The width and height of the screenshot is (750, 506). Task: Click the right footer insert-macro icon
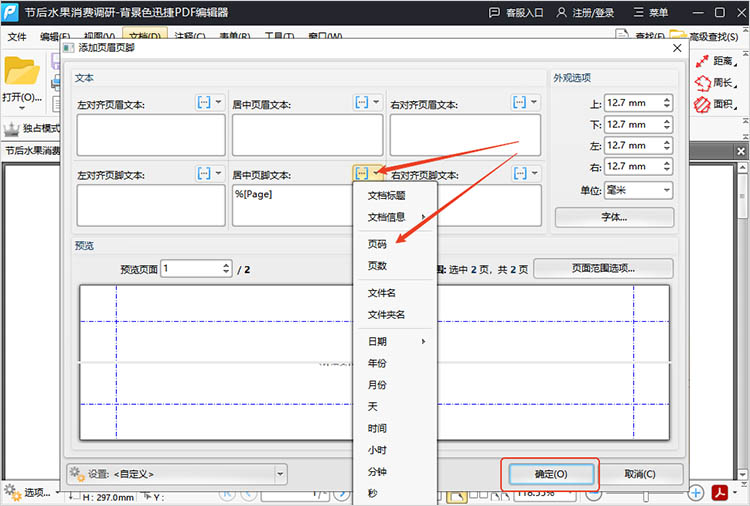tap(519, 174)
